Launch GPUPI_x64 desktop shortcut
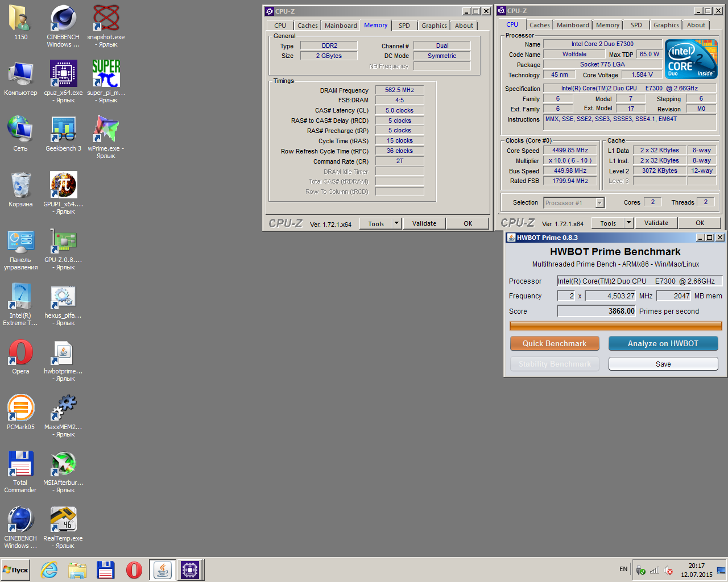 (63, 193)
